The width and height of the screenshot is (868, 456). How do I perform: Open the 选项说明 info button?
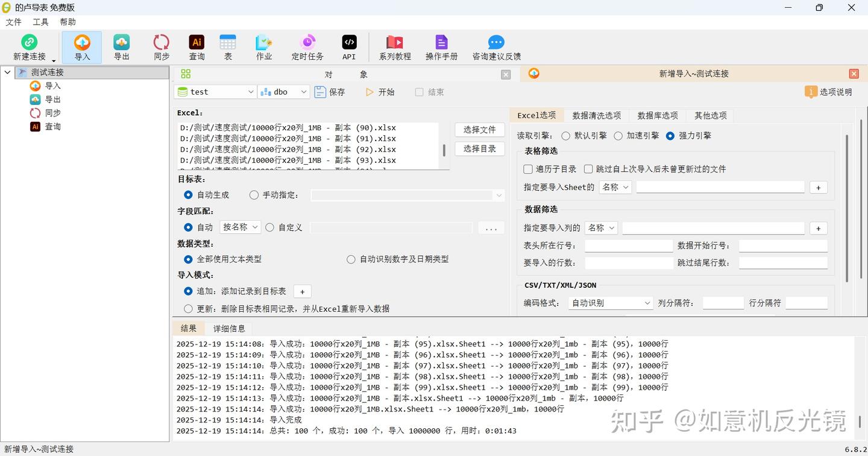pyautogui.click(x=829, y=92)
